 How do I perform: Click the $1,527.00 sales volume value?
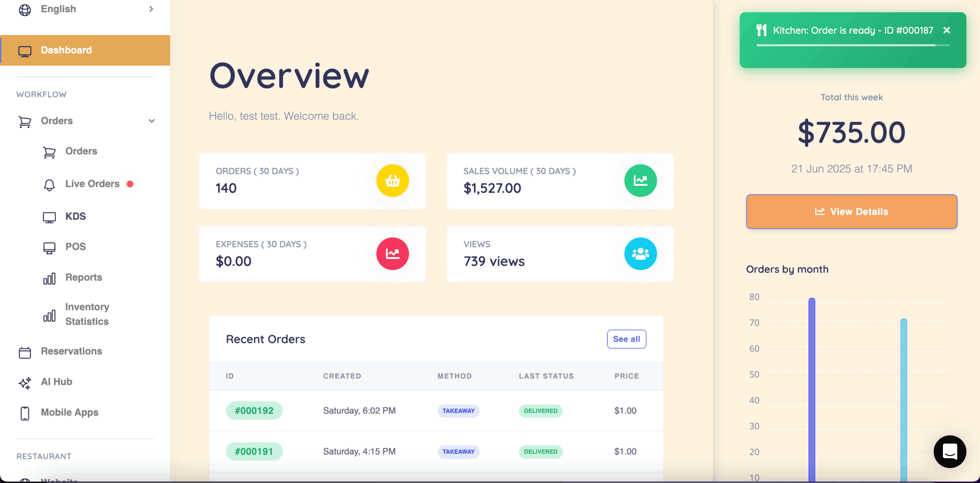(492, 188)
